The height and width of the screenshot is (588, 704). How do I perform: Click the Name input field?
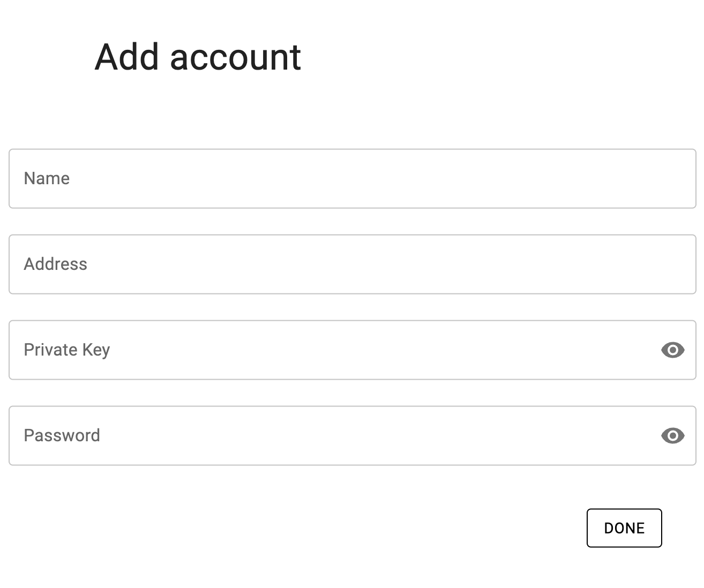click(x=352, y=179)
